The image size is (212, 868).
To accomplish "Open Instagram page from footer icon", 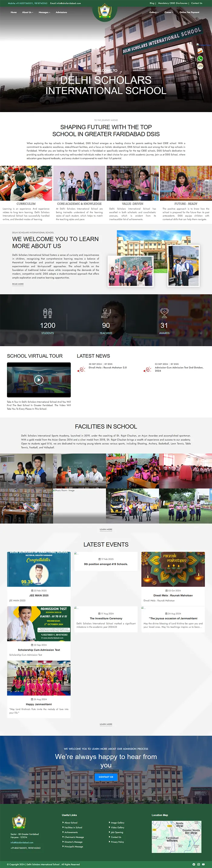I will pos(198,864).
